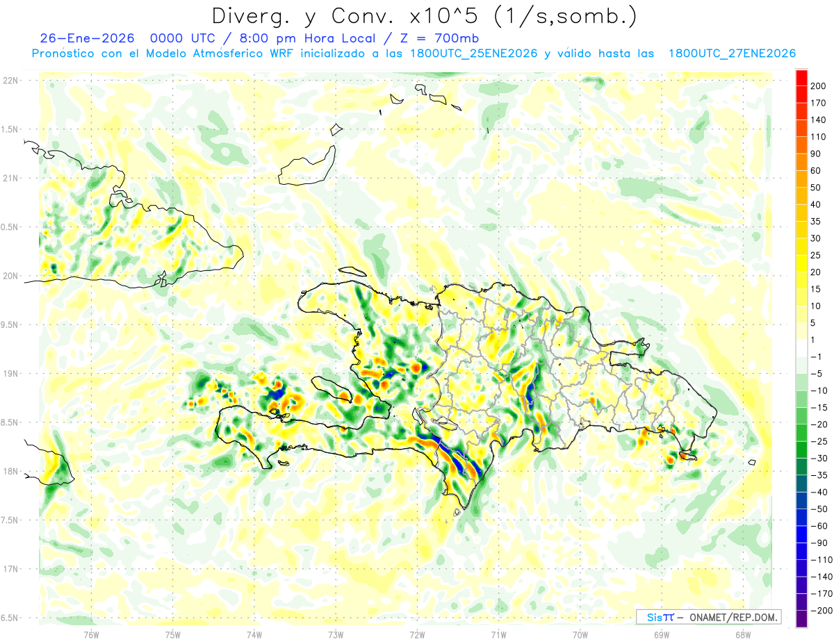Click the '-20' value on color scale
834x644 pixels.
(819, 425)
